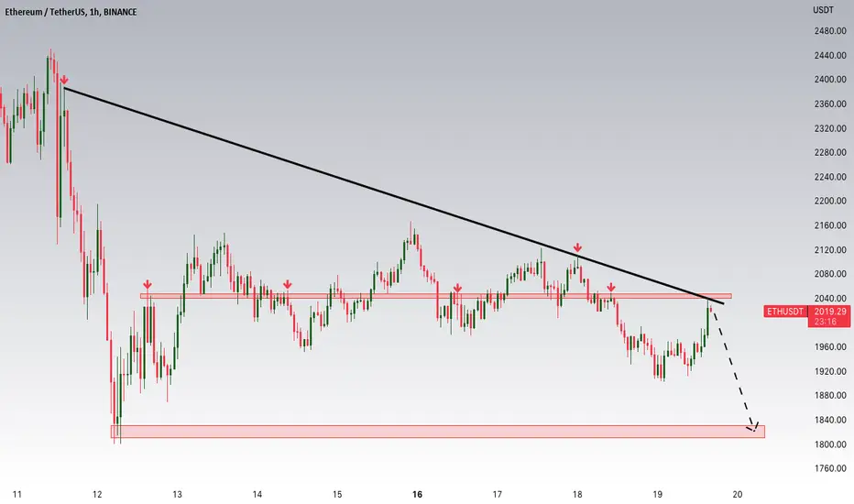Click the 1920.00 price axis label
Viewport: 854px width, 504px height.
pyautogui.click(x=830, y=371)
